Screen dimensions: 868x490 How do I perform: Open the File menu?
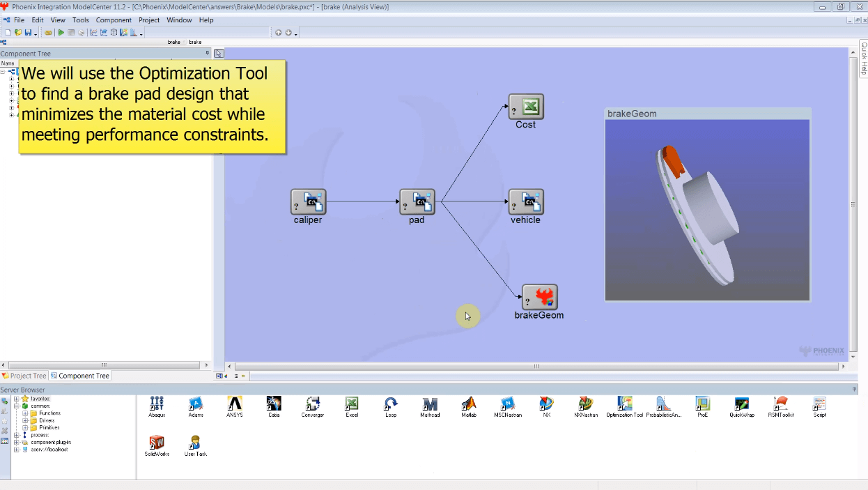click(19, 20)
